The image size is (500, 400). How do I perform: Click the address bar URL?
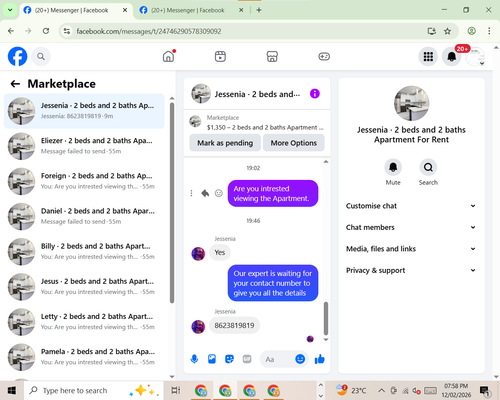pos(149,31)
